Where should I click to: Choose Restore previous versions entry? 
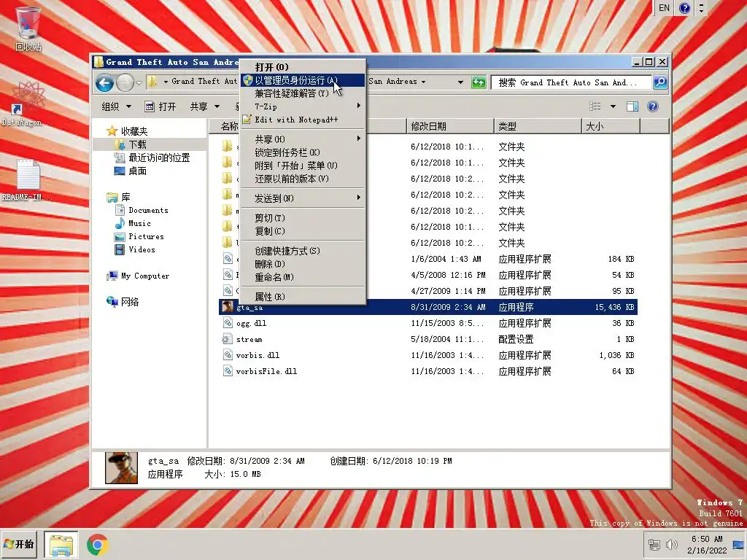[303, 179]
